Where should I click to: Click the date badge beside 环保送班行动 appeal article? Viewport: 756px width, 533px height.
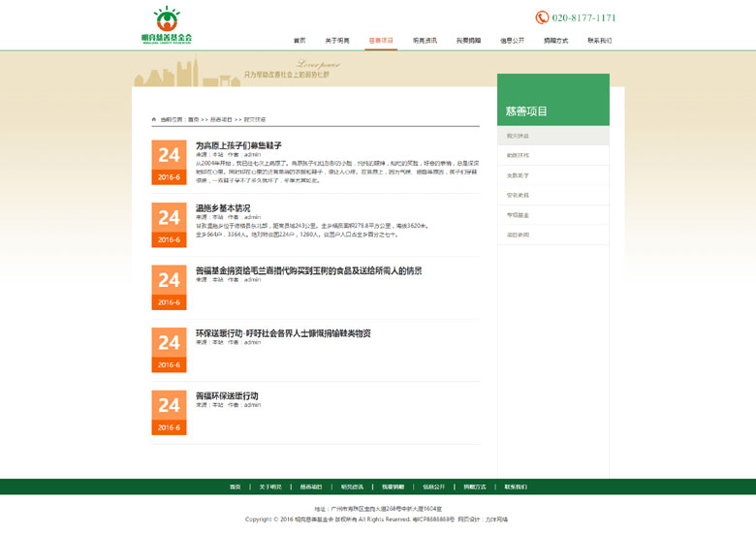pos(169,349)
